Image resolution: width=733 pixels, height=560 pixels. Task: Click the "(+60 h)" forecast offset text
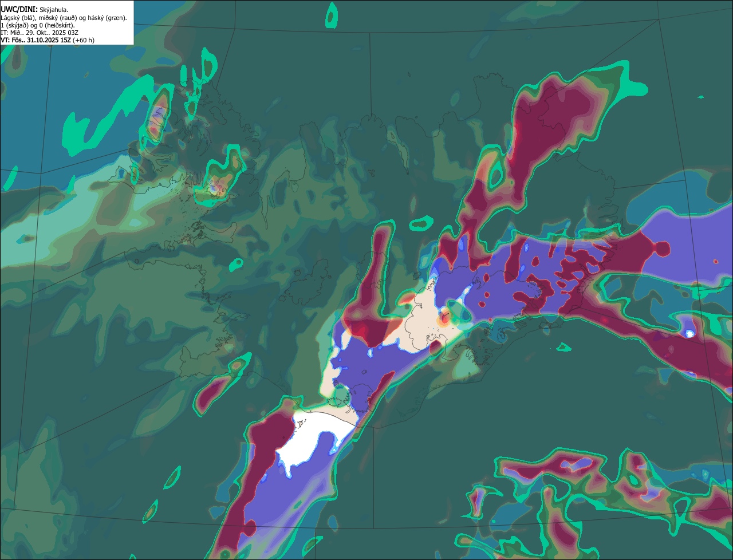(84, 40)
